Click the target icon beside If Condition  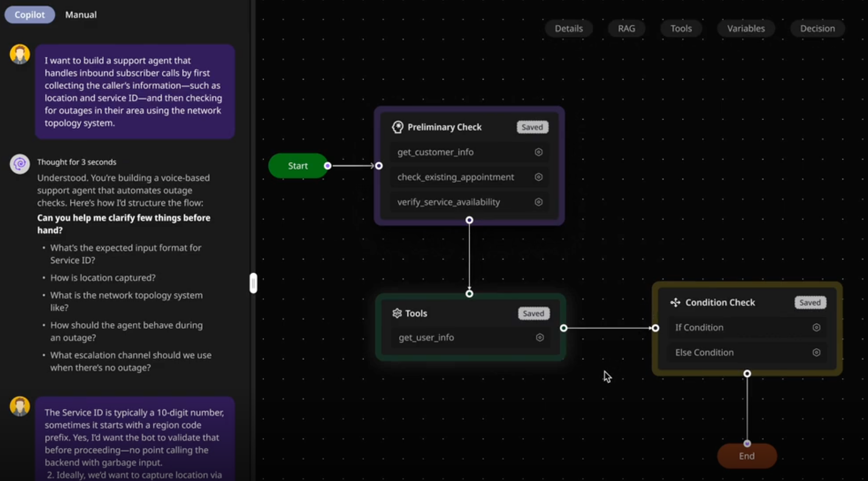(816, 327)
